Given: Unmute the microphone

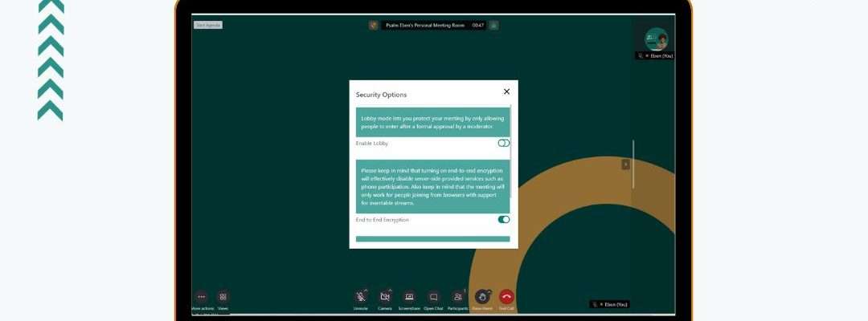Looking at the screenshot, I should 360,297.
